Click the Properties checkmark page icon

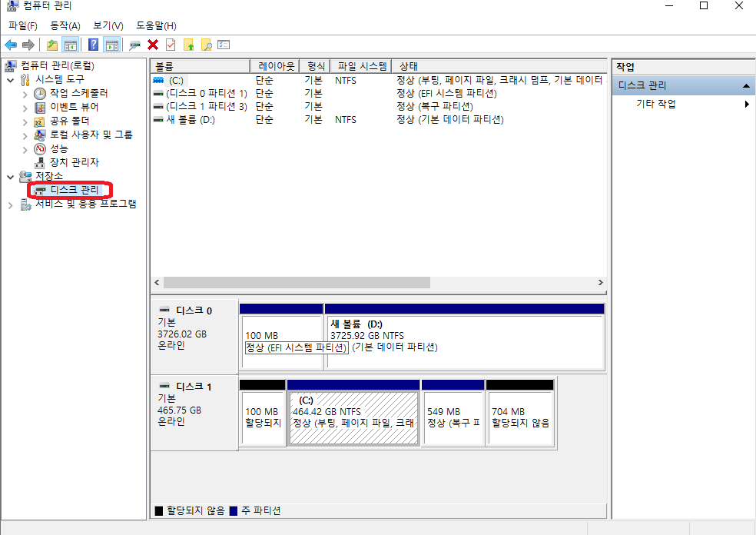point(171,45)
